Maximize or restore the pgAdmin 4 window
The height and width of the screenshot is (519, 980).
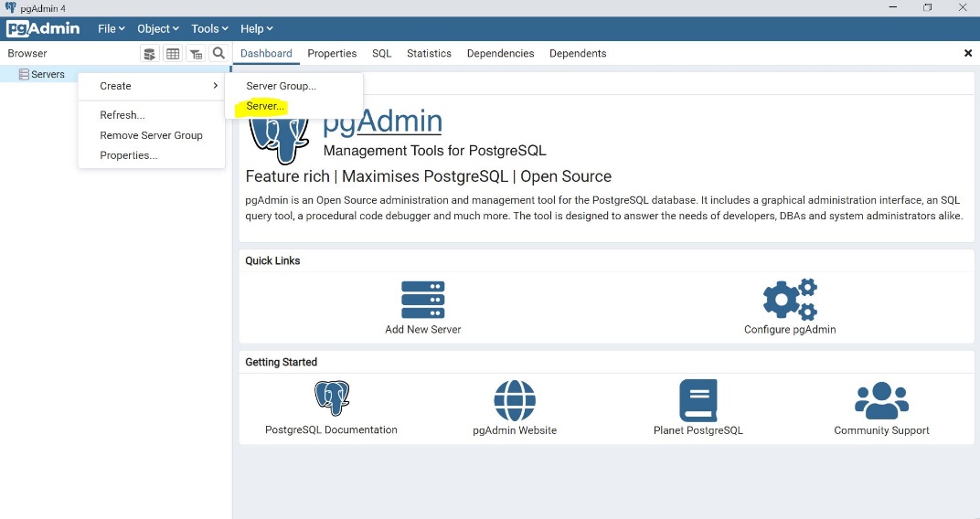click(928, 7)
